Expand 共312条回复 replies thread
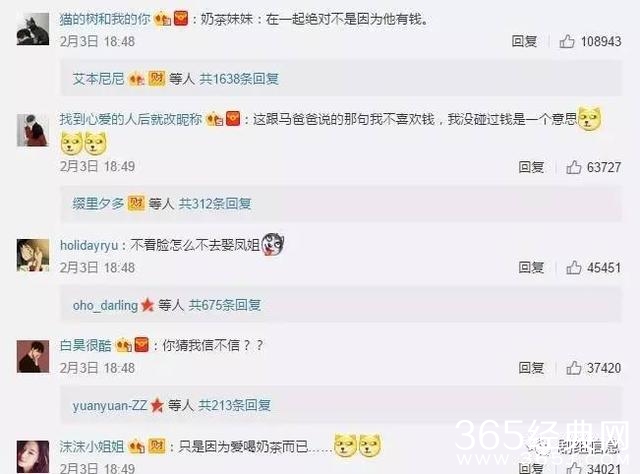Screen dimensions: 640x474 215,203
